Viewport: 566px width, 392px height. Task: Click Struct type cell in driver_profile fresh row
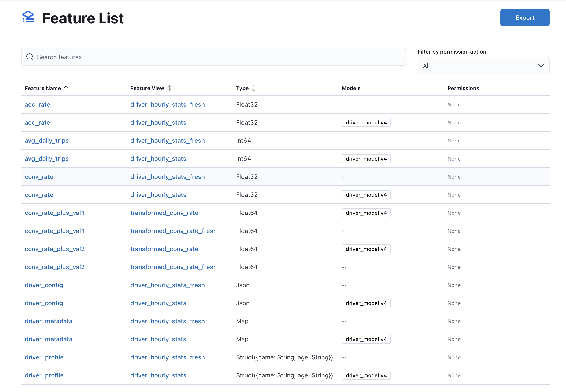[x=284, y=357]
